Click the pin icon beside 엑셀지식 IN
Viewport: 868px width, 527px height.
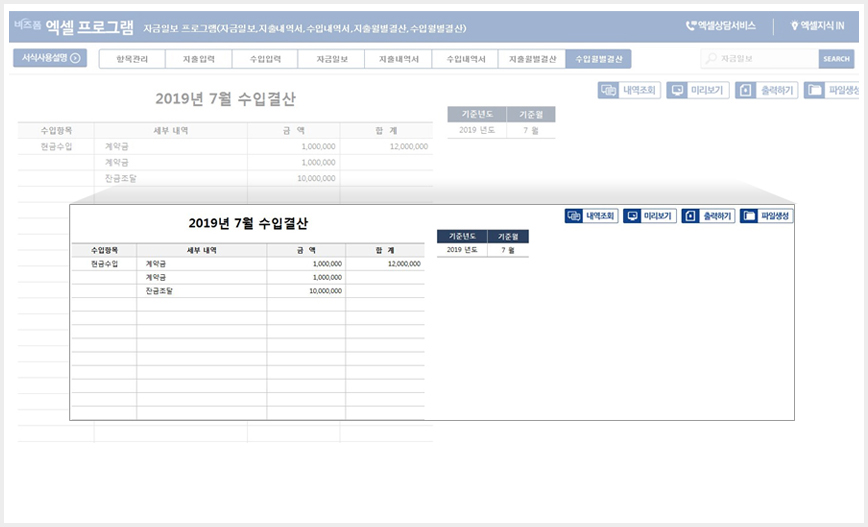[794, 25]
